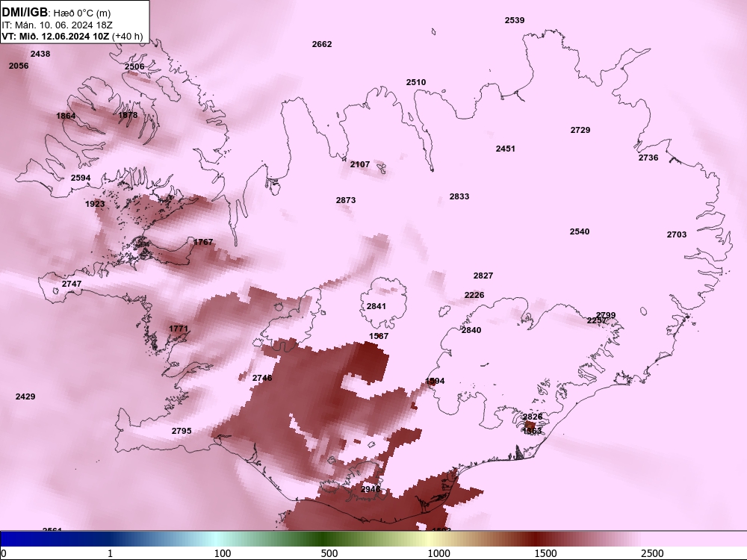Click the 1878 height label
Viewport: 747px width, 560px height.
point(128,115)
